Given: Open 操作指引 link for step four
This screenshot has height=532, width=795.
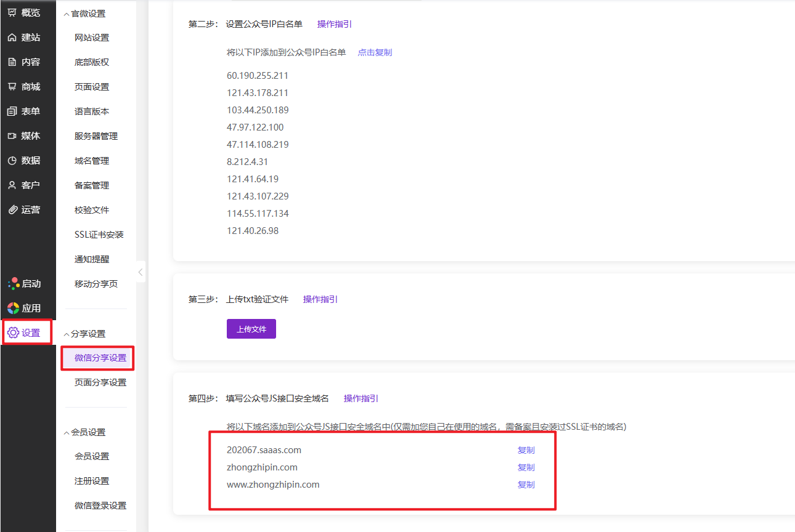Looking at the screenshot, I should (x=361, y=398).
